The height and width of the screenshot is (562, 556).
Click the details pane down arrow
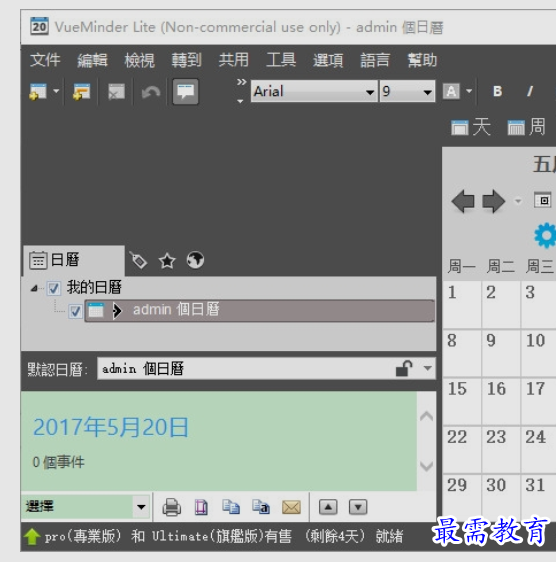(x=426, y=466)
